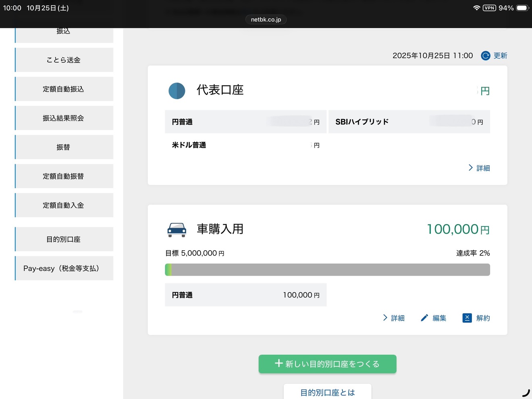Click the 2025年10月25日 11:00 timestamp
532x399 pixels.
click(x=432, y=56)
